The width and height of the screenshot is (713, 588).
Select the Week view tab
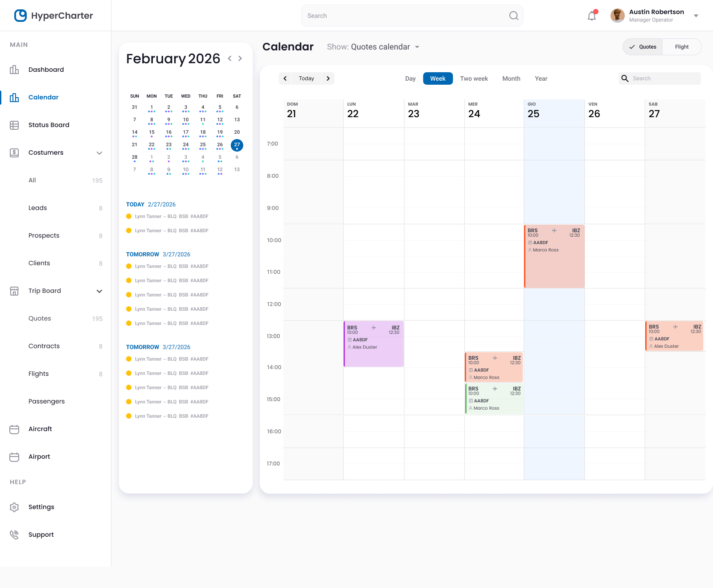(438, 78)
